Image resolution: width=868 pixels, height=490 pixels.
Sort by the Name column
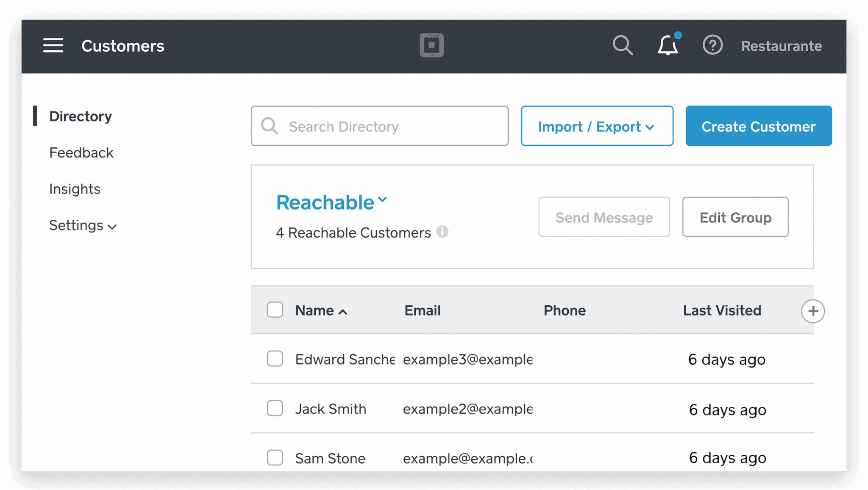click(321, 310)
